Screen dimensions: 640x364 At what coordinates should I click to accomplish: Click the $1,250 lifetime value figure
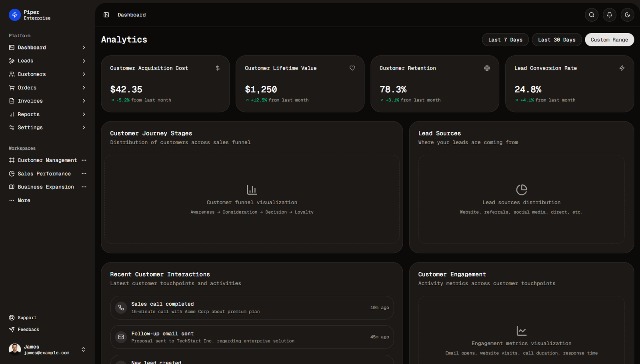(x=261, y=90)
